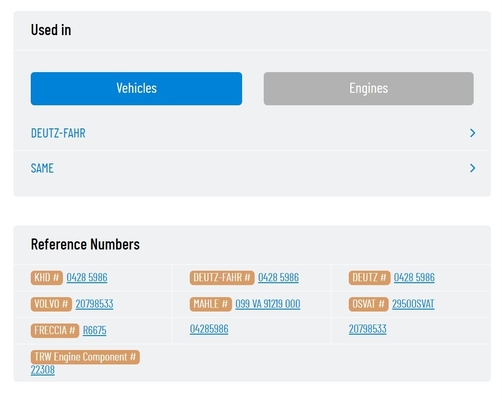502x400 pixels.
Task: Open VOLVO reference 20798533
Action: [94, 304]
